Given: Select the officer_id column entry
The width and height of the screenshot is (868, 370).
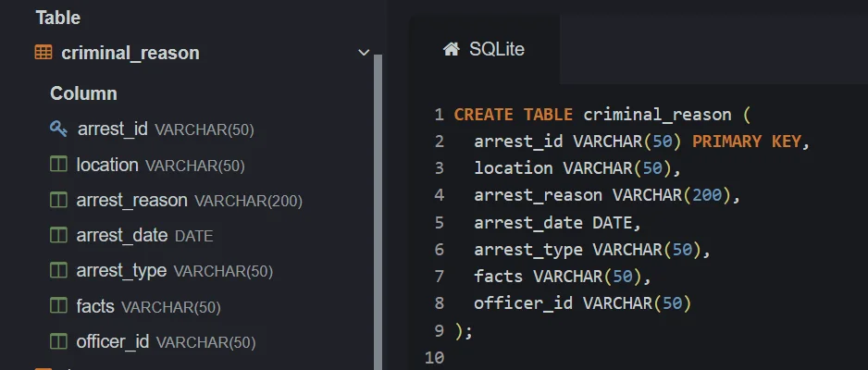Looking at the screenshot, I should [x=113, y=341].
